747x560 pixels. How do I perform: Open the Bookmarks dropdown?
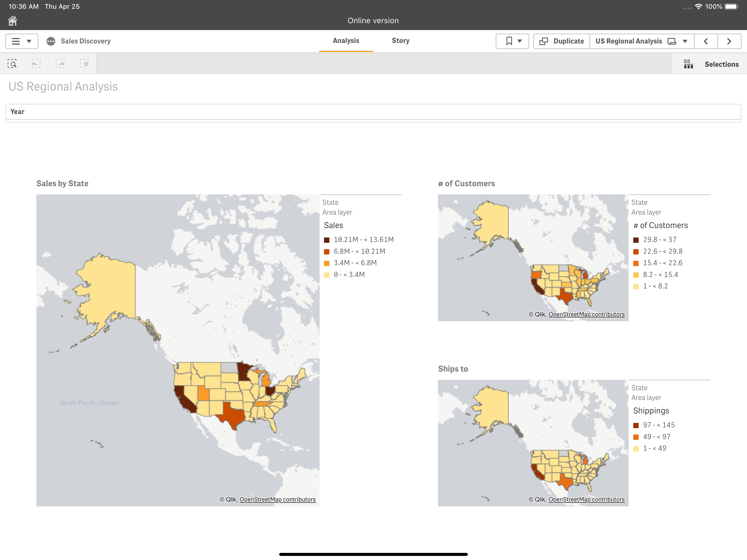pyautogui.click(x=512, y=41)
